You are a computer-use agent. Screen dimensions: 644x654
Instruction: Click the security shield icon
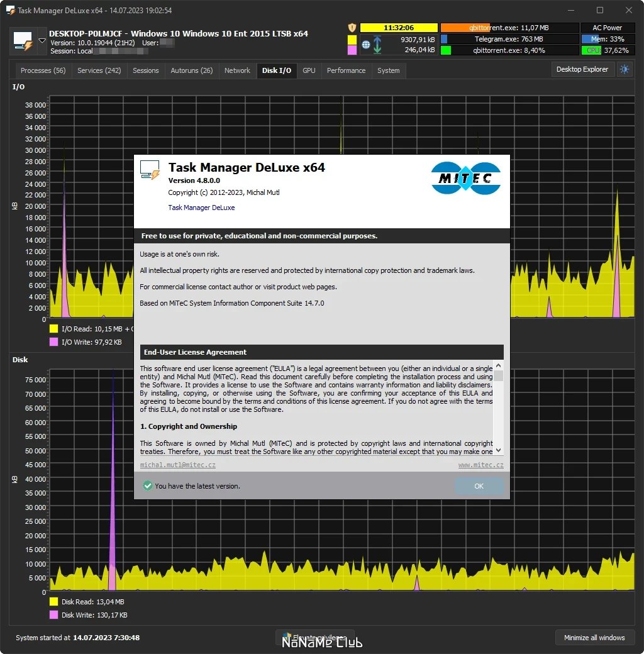[352, 28]
